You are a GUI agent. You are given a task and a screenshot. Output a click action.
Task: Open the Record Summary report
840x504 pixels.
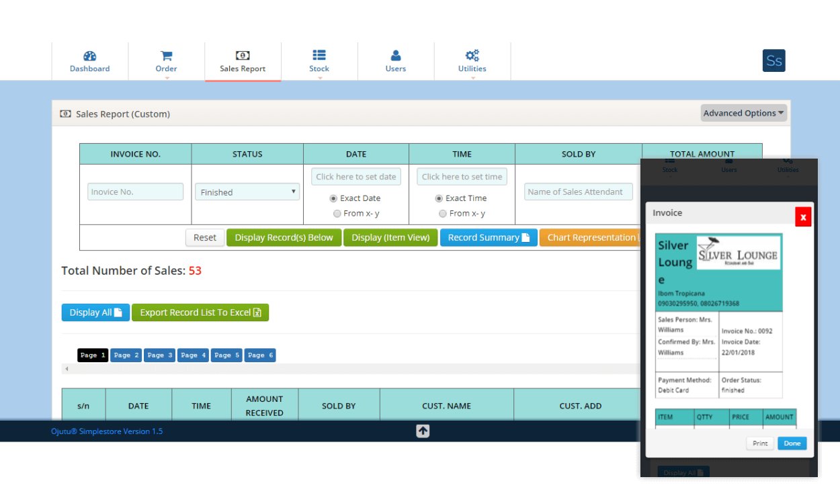click(x=489, y=238)
